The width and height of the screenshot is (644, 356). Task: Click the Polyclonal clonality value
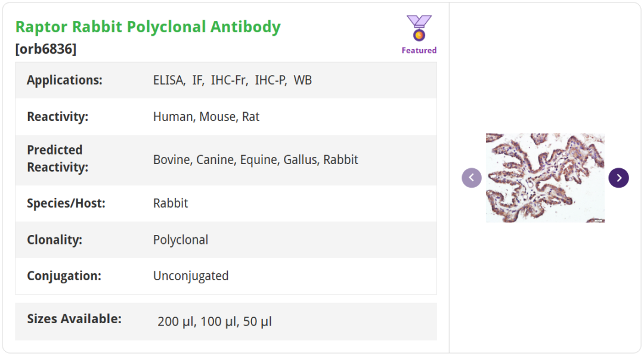click(181, 240)
